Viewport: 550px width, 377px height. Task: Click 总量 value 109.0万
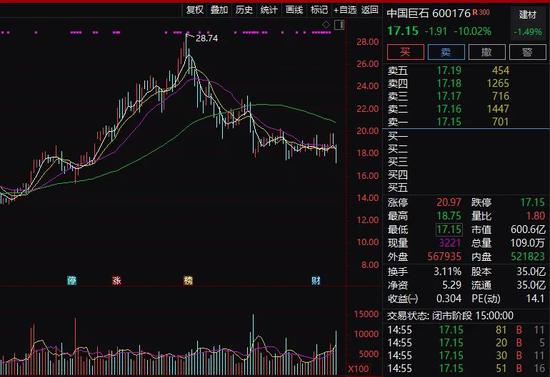pos(528,243)
